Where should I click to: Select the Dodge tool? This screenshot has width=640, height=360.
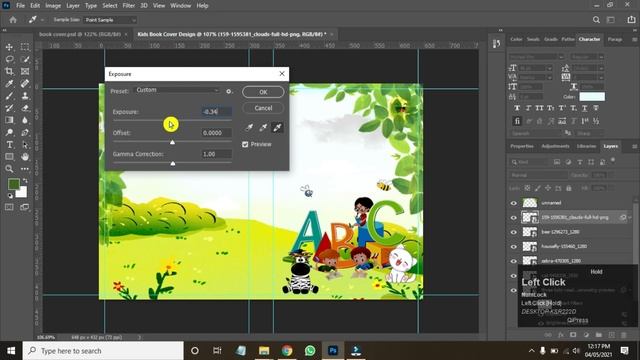point(9,132)
